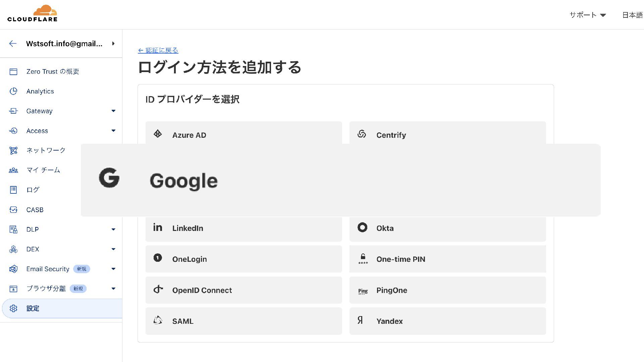This screenshot has width=644, height=362.
Task: Click the Analytics pie chart icon
Action: 13,91
